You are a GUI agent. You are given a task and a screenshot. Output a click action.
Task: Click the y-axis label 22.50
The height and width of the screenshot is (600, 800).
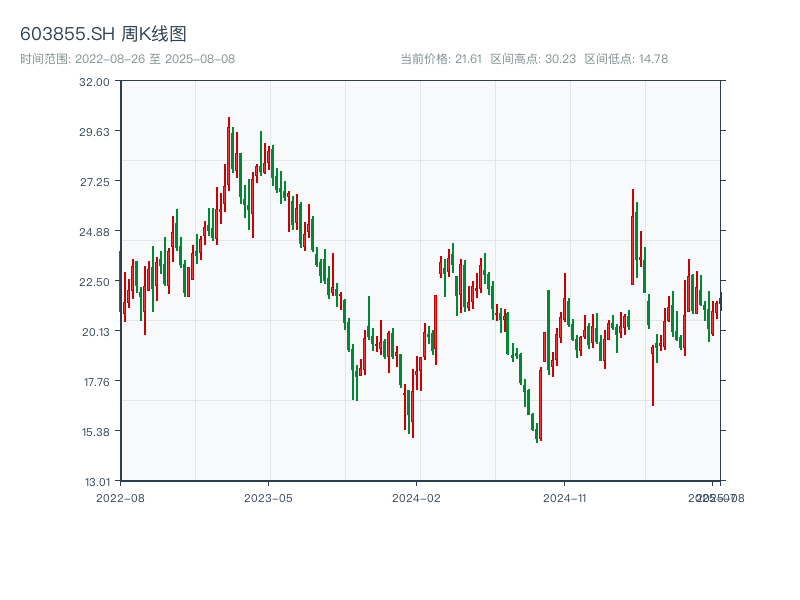94,282
